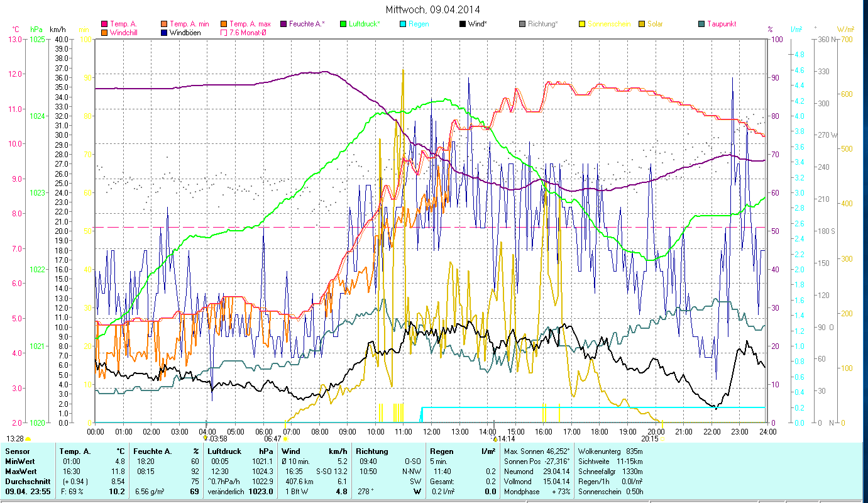Click the pink Temp. A. legend square

pyautogui.click(x=104, y=24)
